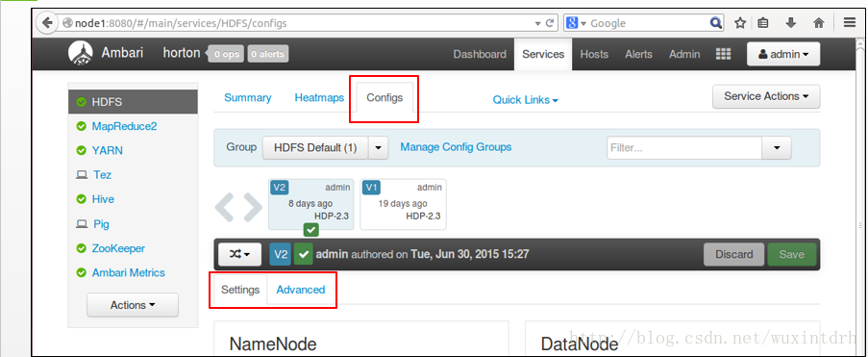Open the Tez service

(x=103, y=175)
